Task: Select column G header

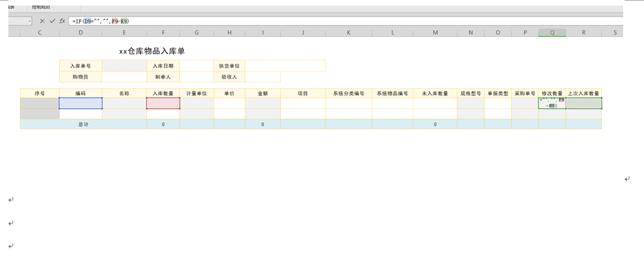Action: coord(196,33)
